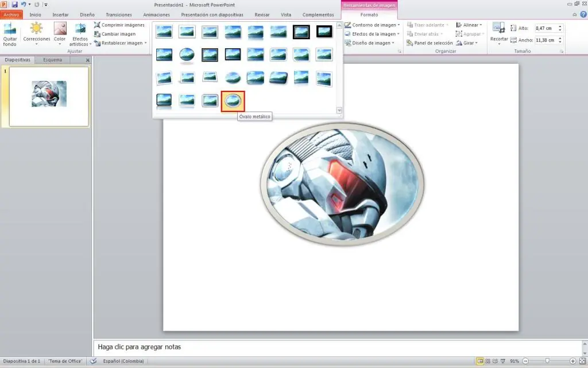
Task: Open Diseño de imagen dropdown
Action: [x=369, y=43]
